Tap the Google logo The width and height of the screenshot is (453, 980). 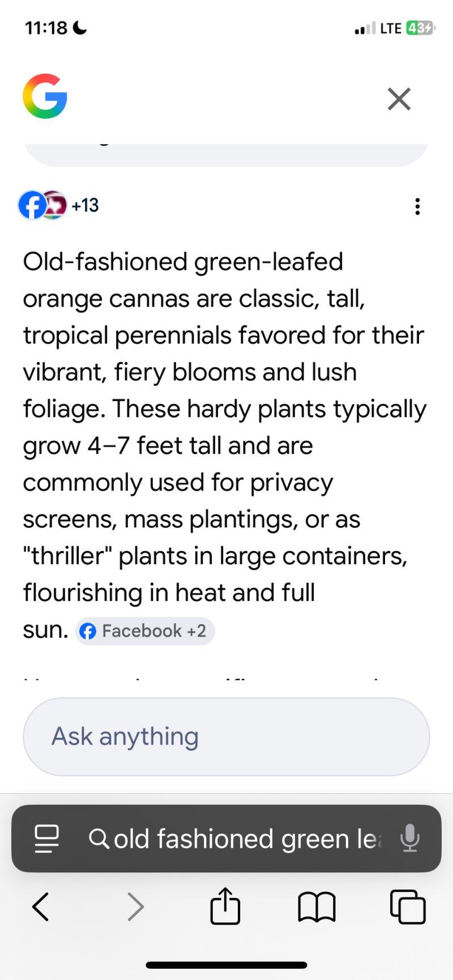pos(45,96)
